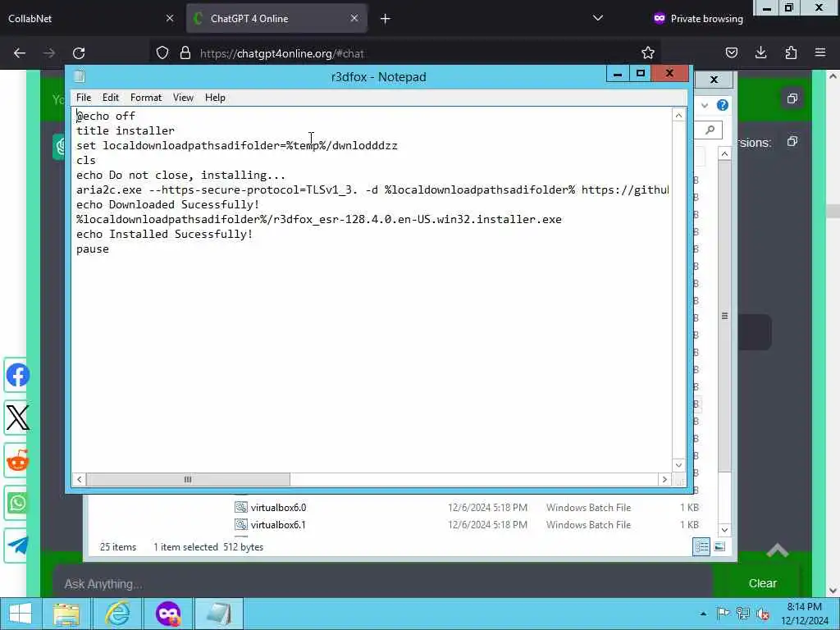
Task: Bookmark this page with the star icon
Action: pos(648,52)
